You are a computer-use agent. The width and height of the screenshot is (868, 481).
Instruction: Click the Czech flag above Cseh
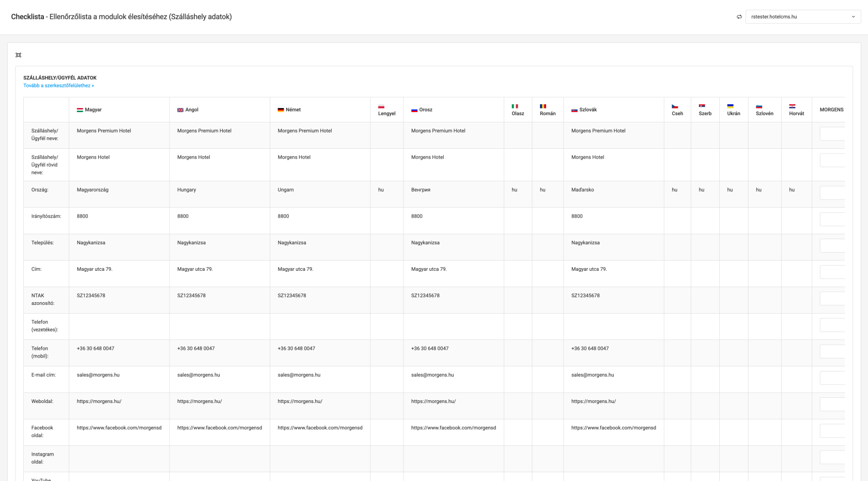coord(675,106)
